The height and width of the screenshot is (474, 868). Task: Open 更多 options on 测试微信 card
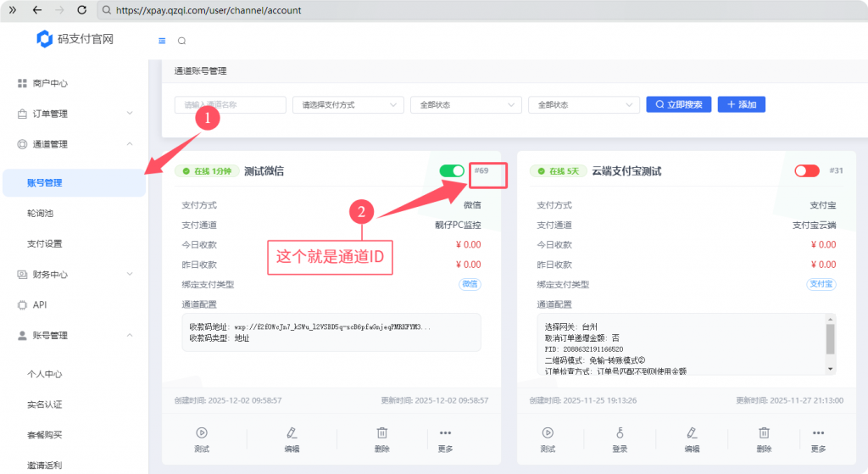point(445,440)
